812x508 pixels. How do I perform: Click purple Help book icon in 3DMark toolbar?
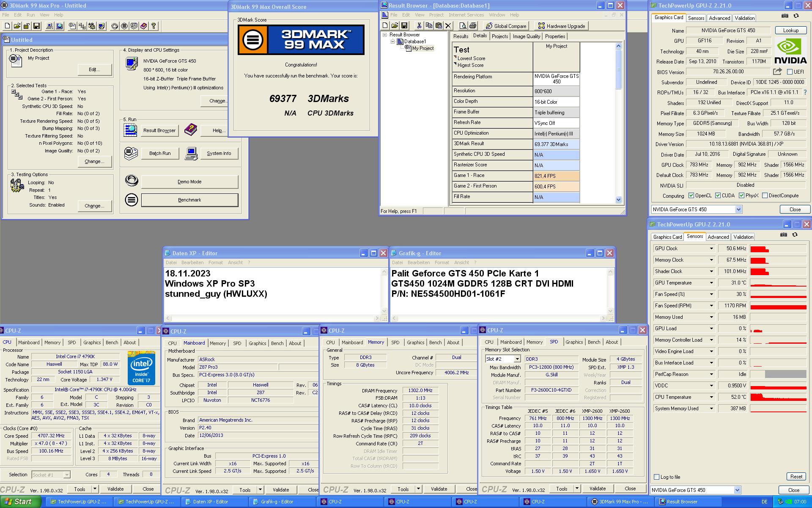point(144,26)
